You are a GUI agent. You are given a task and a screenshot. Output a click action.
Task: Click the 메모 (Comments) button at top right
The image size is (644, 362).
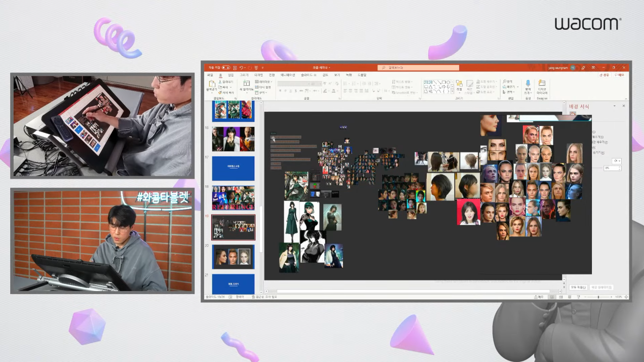pos(619,75)
